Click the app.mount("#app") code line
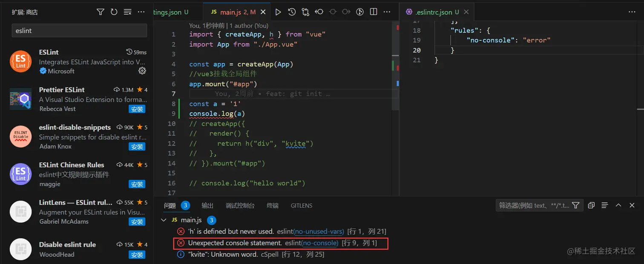The image size is (644, 264). coord(223,84)
